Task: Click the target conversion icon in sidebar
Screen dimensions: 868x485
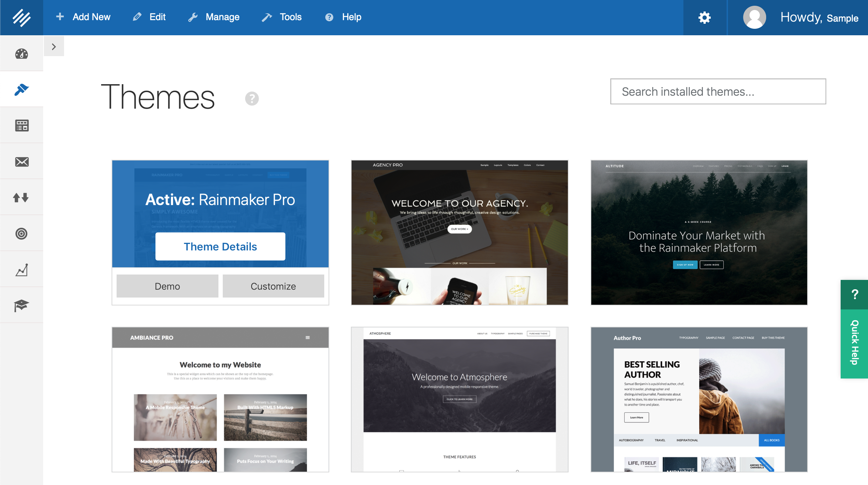Action: [22, 234]
